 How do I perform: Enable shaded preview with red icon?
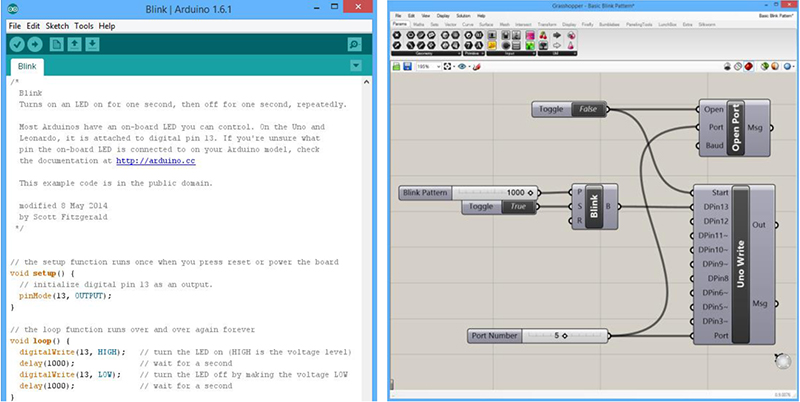(748, 66)
